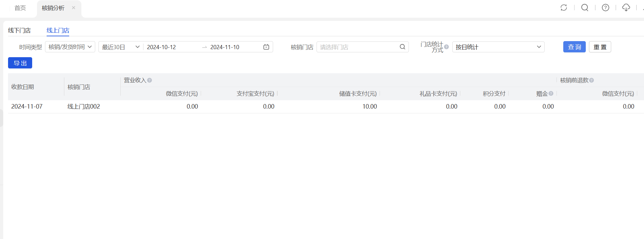Click the 支付宝支付(元) column header
This screenshot has height=239, width=644.
tap(255, 93)
